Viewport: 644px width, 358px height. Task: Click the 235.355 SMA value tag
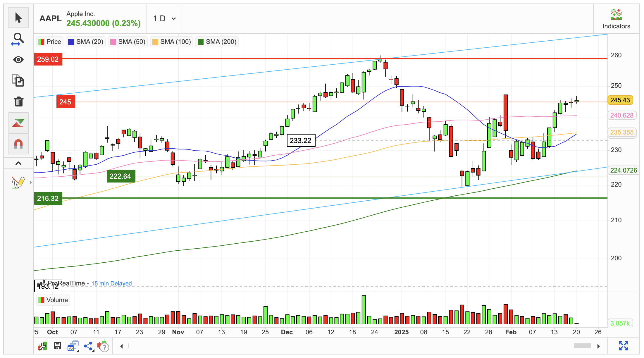click(x=622, y=132)
